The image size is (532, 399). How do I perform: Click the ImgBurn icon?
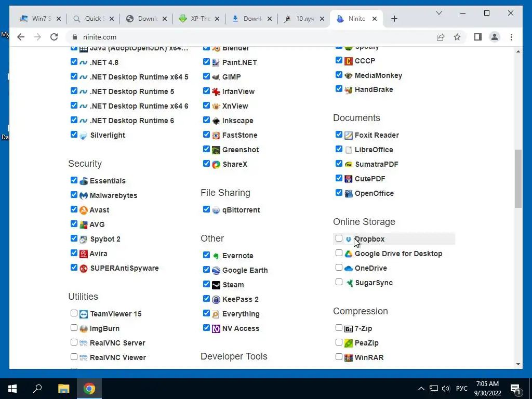point(84,329)
